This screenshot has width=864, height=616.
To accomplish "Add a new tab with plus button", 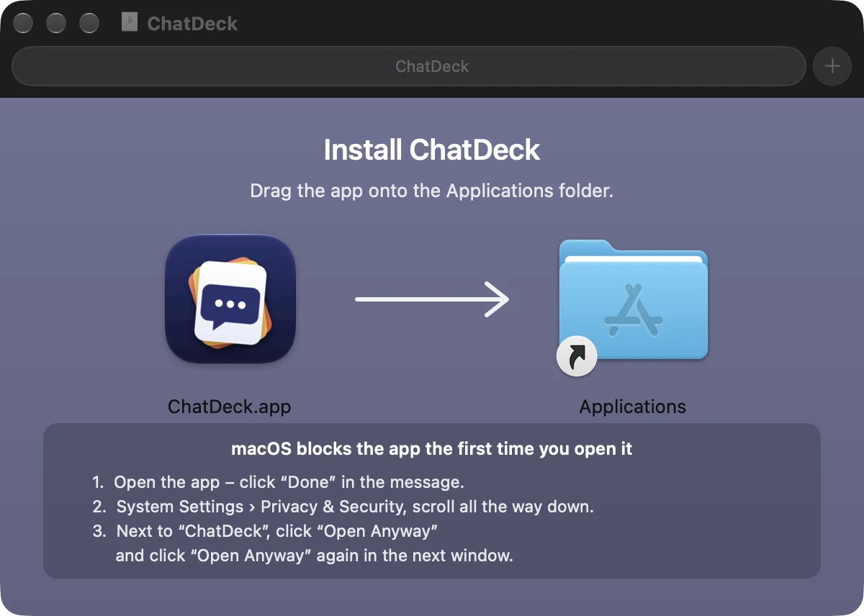I will click(x=832, y=66).
